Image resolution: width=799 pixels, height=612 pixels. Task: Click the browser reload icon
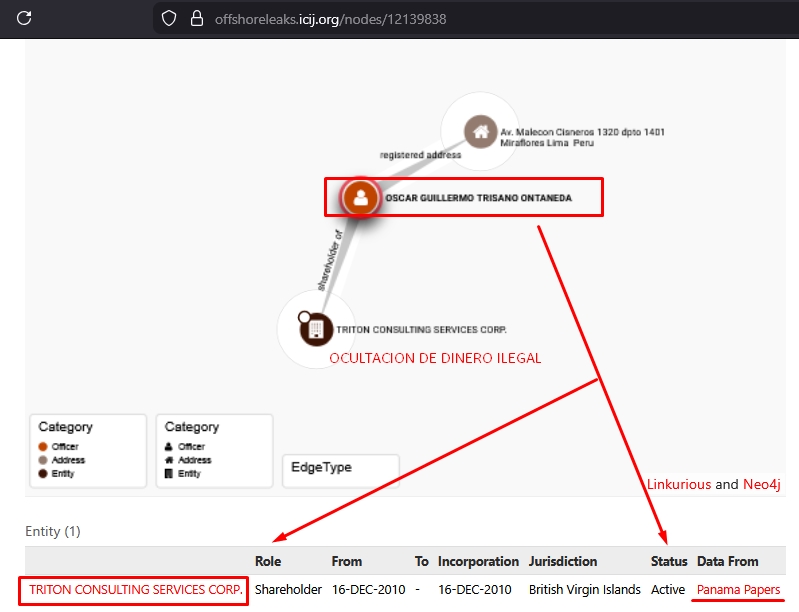tap(24, 18)
